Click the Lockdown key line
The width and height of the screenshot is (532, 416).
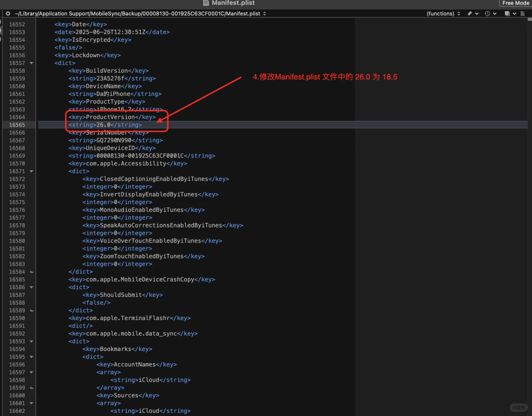(88, 55)
